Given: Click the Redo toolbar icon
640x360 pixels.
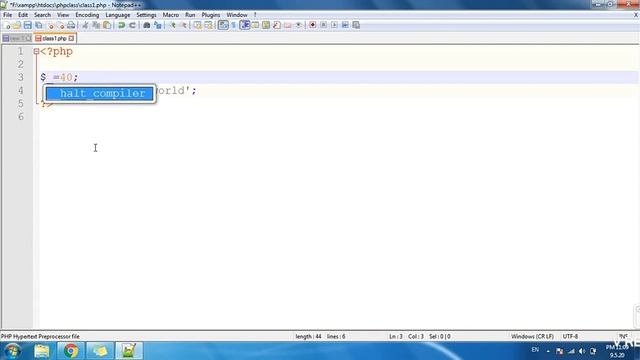Looking at the screenshot, I should [x=132, y=25].
